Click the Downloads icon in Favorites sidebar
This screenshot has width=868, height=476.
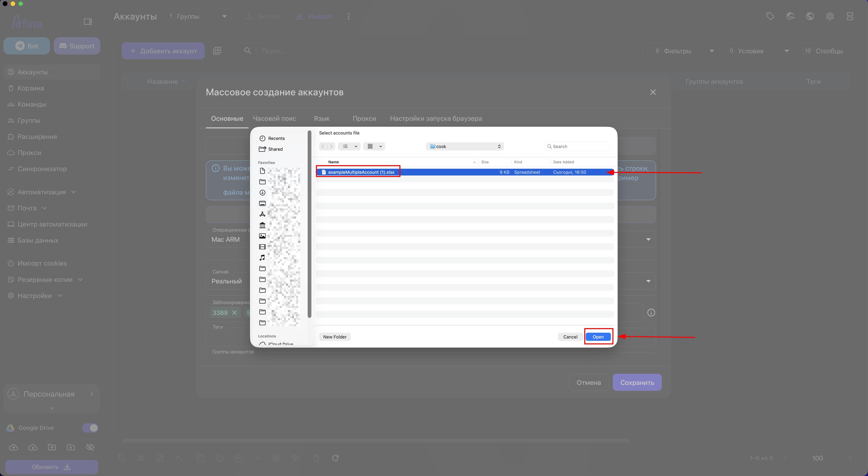[262, 193]
